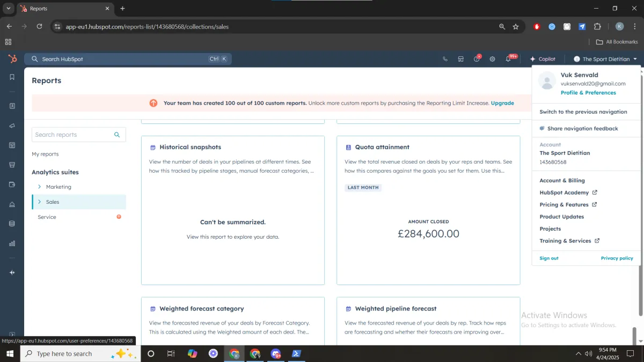Open the Weighted forecast category report title
This screenshot has width=644, height=362.
(x=202, y=309)
